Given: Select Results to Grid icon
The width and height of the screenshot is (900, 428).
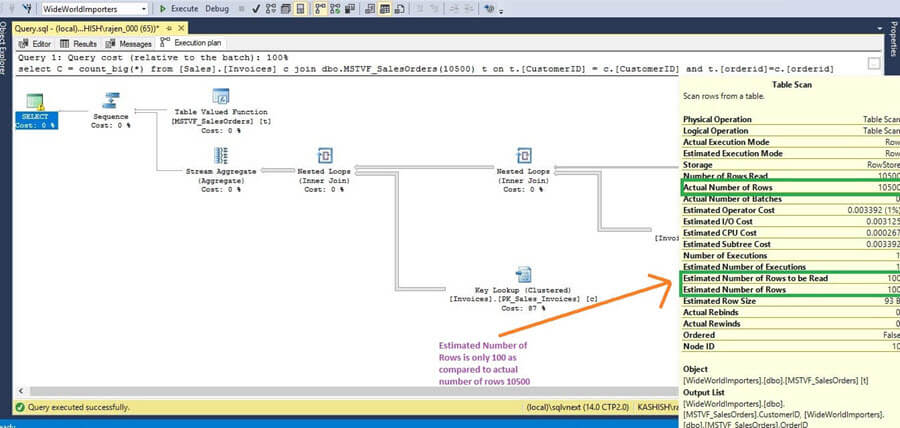Looking at the screenshot, I should [385, 9].
